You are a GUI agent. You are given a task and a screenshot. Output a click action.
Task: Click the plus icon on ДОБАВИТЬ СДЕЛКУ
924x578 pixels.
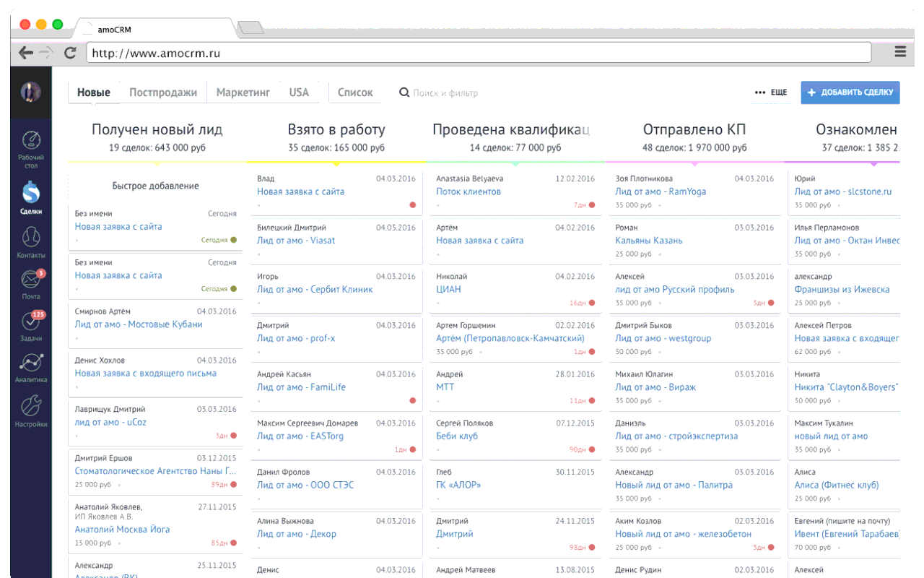click(x=811, y=92)
